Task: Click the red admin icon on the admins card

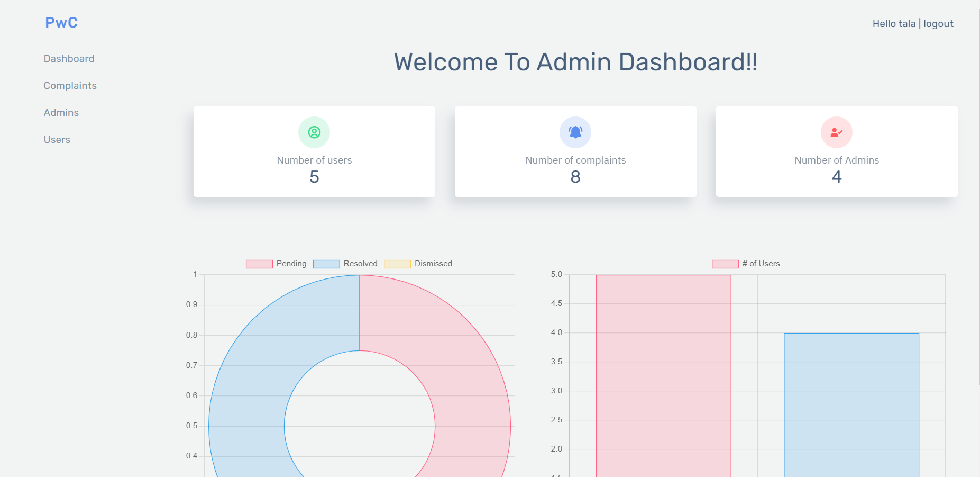Action: coord(836,132)
